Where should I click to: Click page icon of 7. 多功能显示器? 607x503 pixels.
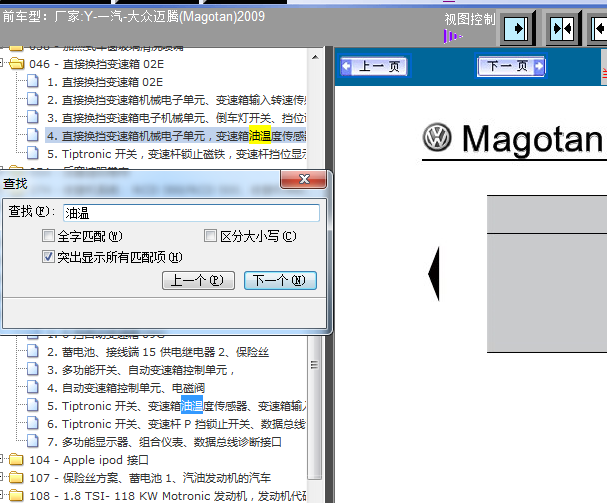[x=33, y=441]
